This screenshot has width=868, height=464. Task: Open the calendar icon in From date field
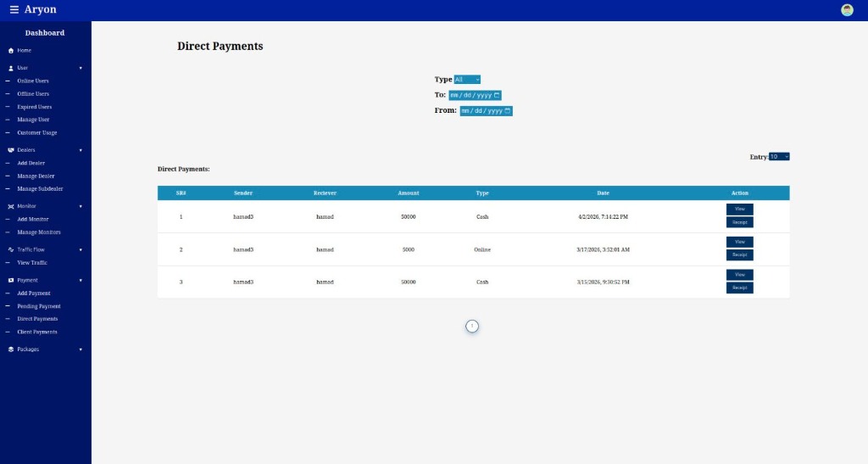[508, 111]
